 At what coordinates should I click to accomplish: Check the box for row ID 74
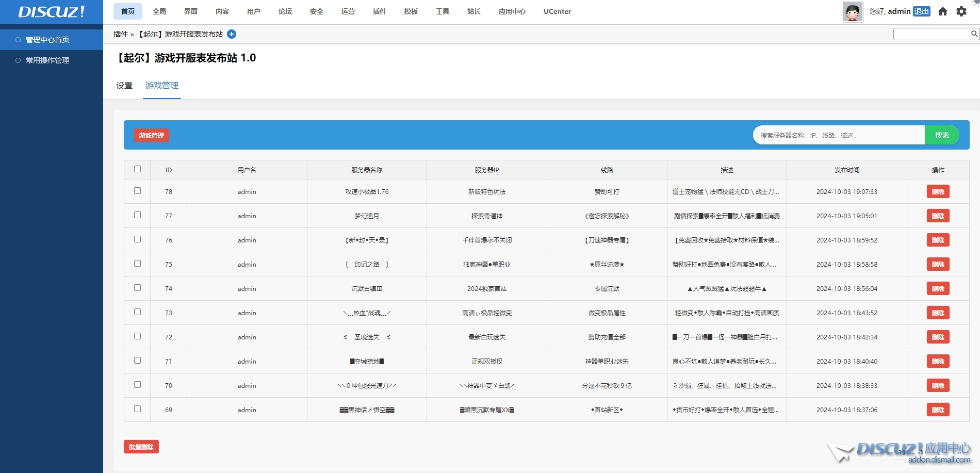click(x=137, y=287)
